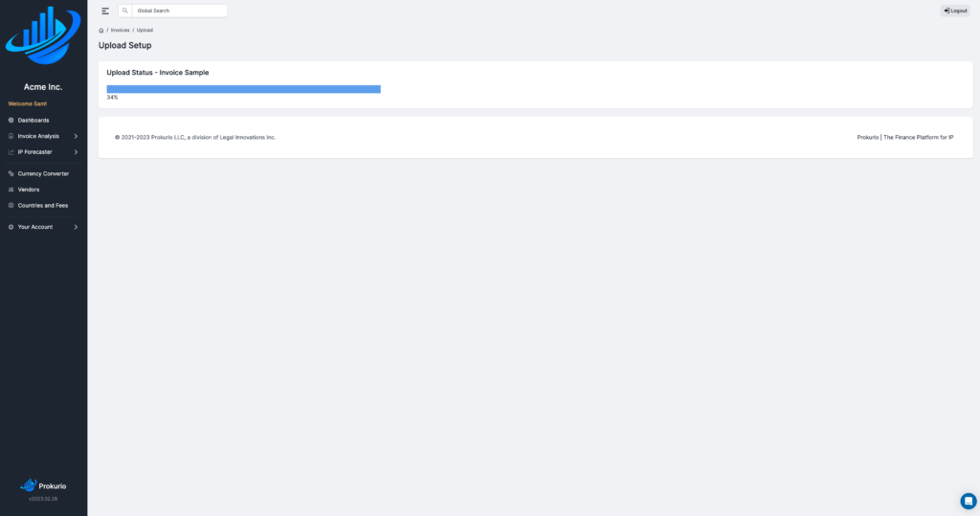The image size is (980, 516).
Task: Expand the Your Account chevron
Action: 76,227
